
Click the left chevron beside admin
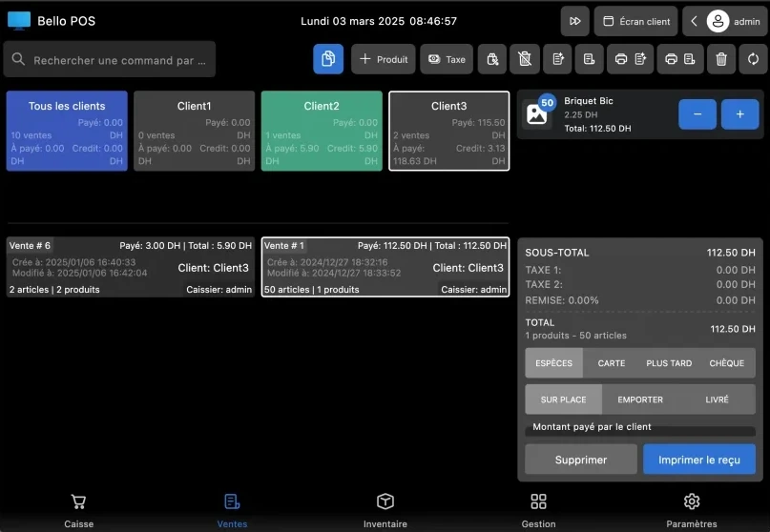pyautogui.click(x=694, y=21)
